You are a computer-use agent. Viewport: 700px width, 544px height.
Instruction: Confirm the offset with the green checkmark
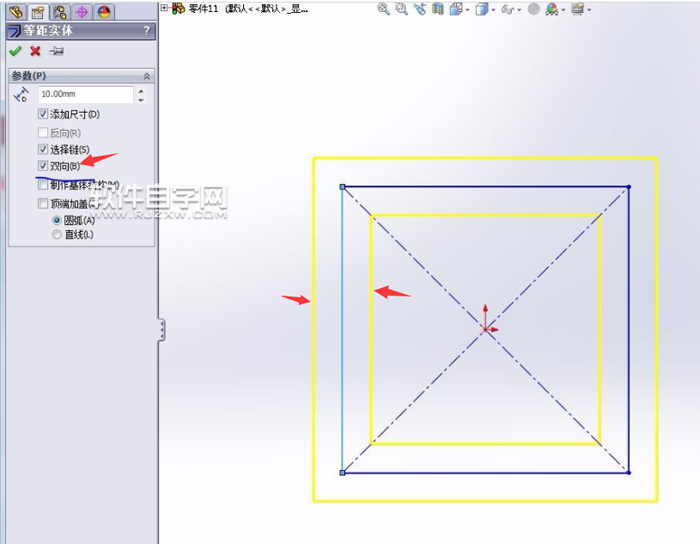(15, 51)
